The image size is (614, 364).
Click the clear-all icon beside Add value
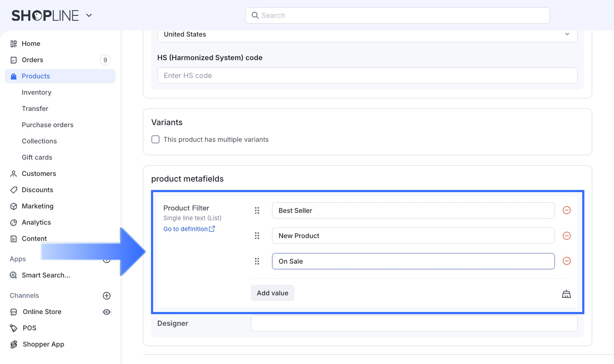coord(566,294)
